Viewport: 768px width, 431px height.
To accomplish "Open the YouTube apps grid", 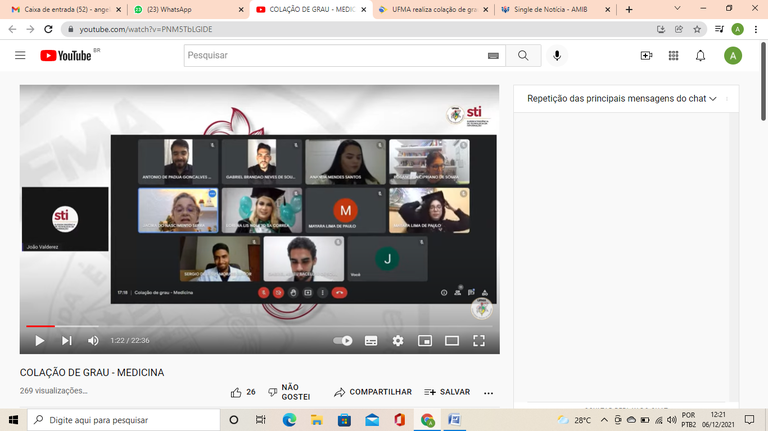I will pos(673,56).
